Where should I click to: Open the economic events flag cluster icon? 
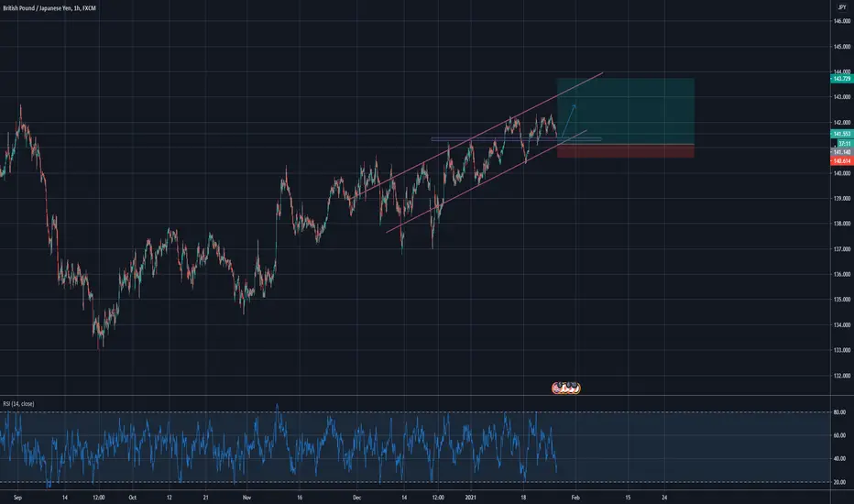[x=566, y=388]
